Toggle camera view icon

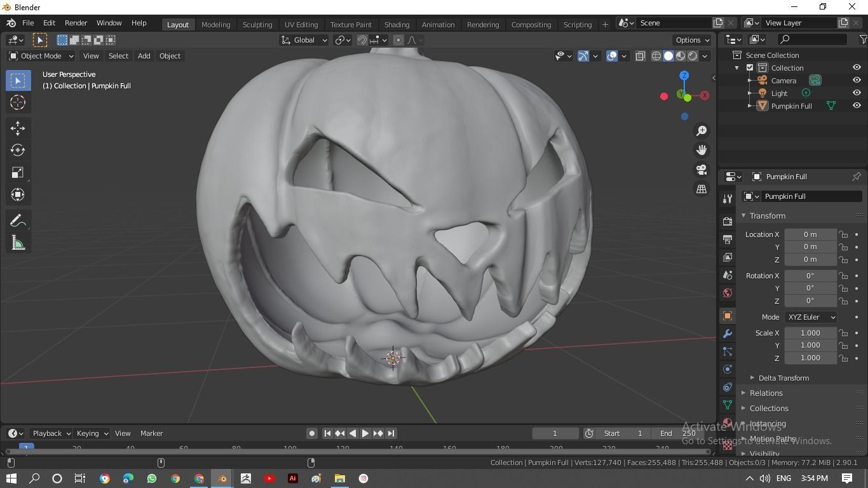tap(702, 170)
